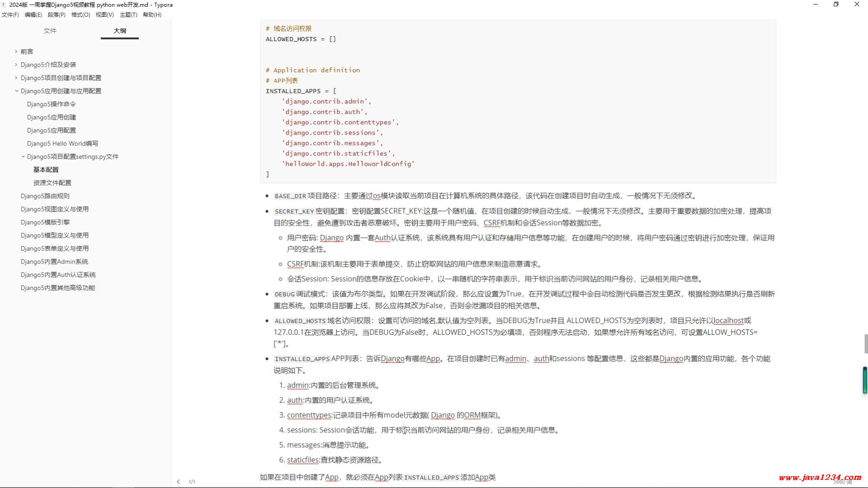
Task: Click the SECRET_KEY inline code
Action: click(x=294, y=211)
